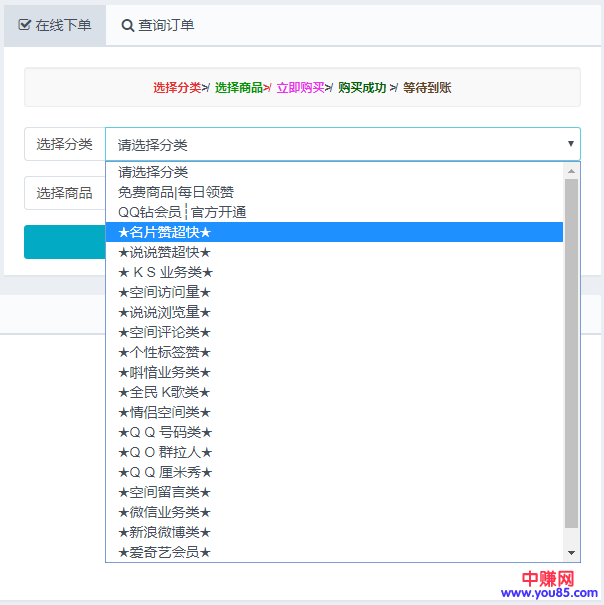Click the checkmark icon on 在线下单 tab
The image size is (604, 605).
25,25
